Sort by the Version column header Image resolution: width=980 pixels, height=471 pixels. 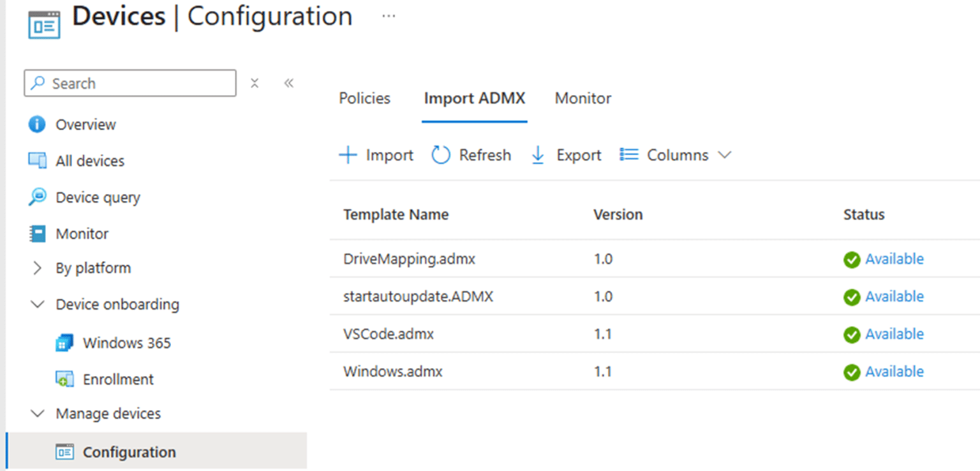point(618,214)
